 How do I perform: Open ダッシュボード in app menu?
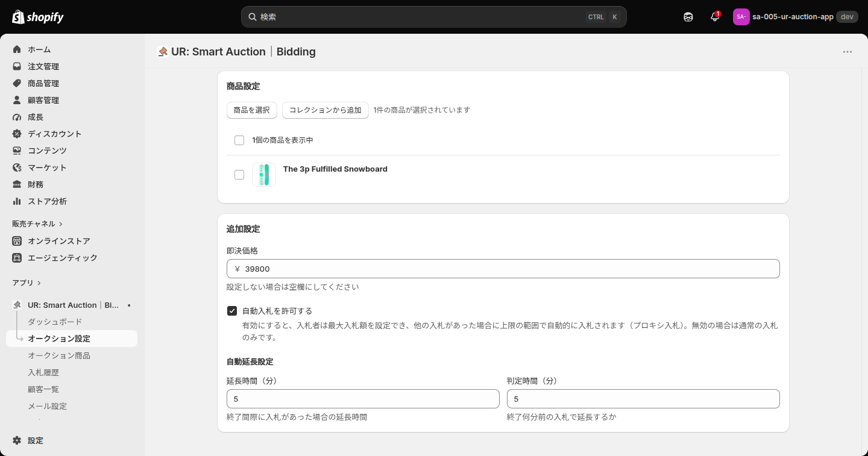click(x=55, y=322)
